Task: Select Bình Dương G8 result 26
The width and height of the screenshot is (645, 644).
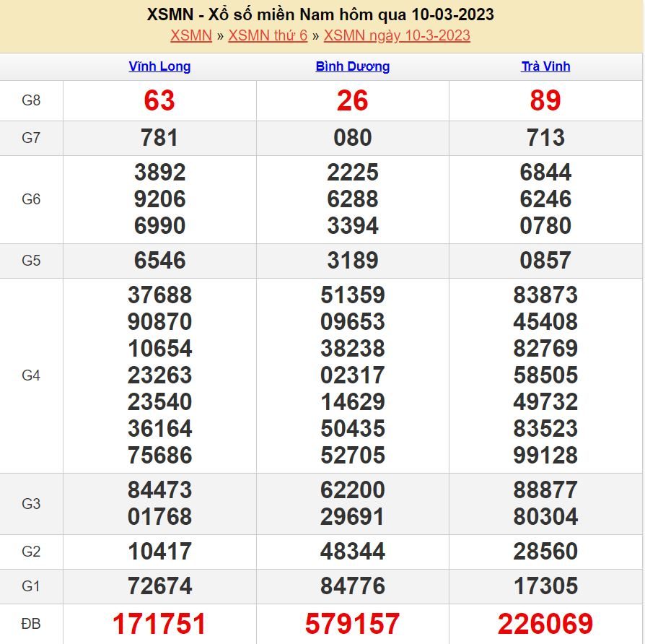Action: pyautogui.click(x=353, y=100)
